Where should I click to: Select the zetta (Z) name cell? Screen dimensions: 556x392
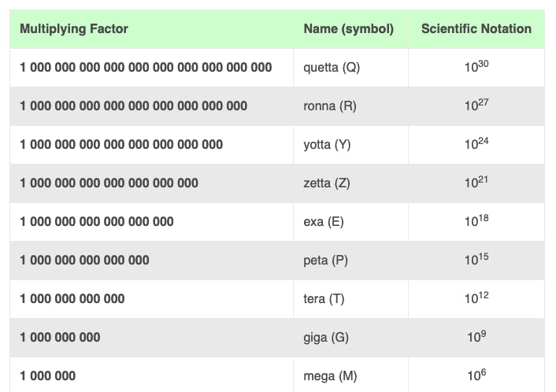(x=327, y=183)
